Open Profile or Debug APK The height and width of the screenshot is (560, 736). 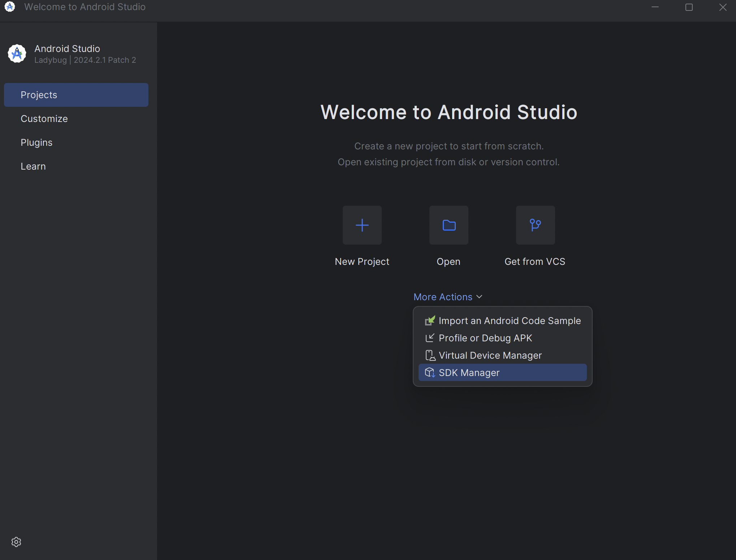point(485,338)
